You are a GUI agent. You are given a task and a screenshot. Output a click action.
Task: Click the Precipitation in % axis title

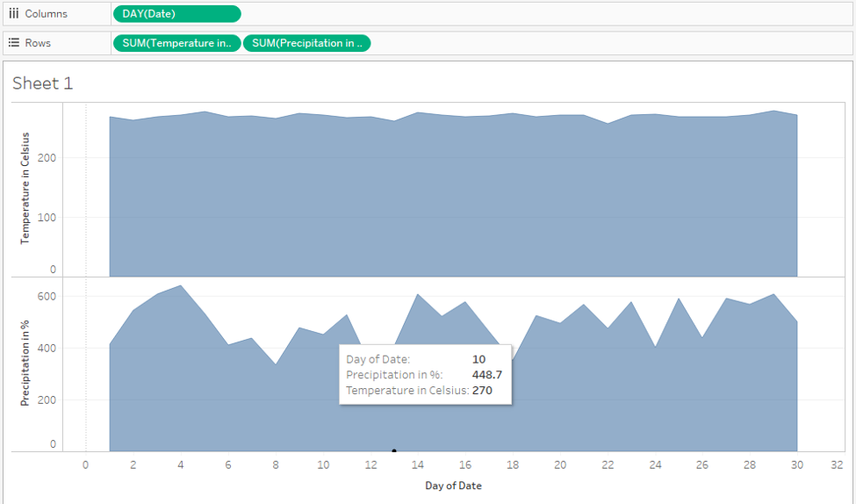tap(25, 361)
